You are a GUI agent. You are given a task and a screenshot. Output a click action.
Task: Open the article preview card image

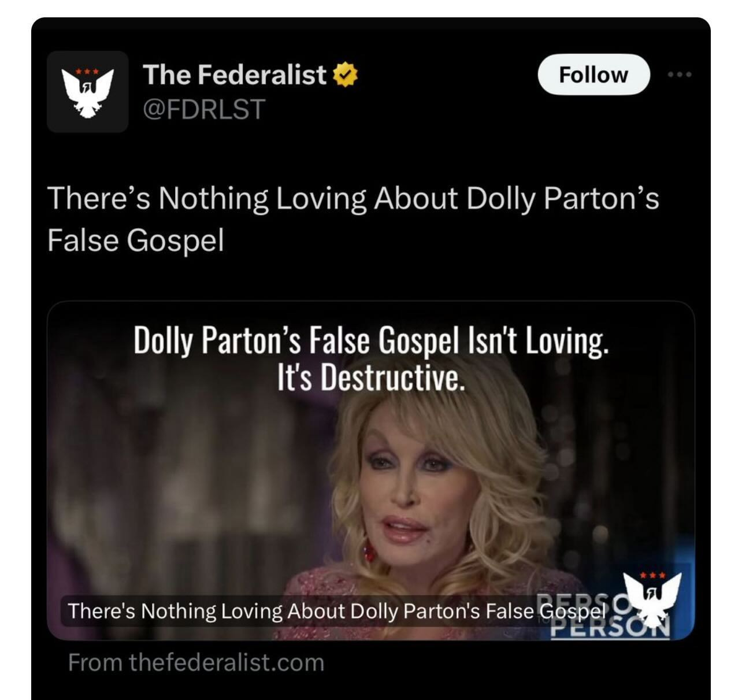pos(370,471)
